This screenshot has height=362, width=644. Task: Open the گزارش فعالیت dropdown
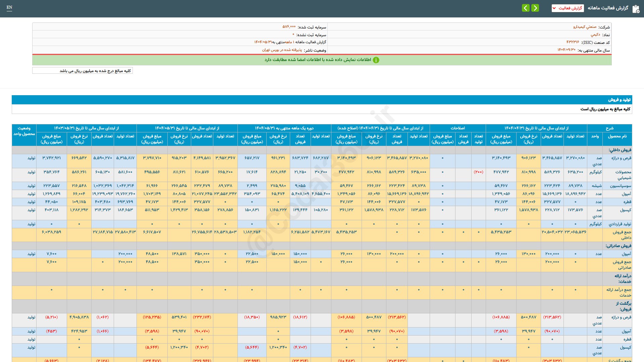[568, 8]
